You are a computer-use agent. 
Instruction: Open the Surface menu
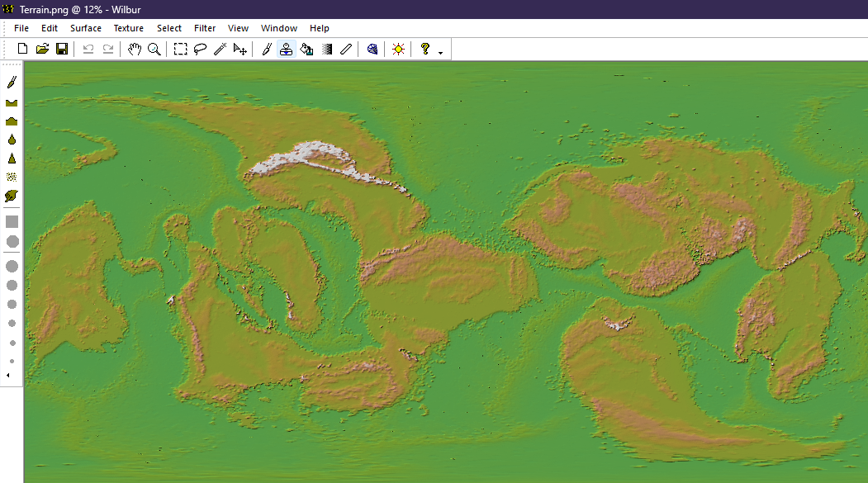(x=86, y=28)
